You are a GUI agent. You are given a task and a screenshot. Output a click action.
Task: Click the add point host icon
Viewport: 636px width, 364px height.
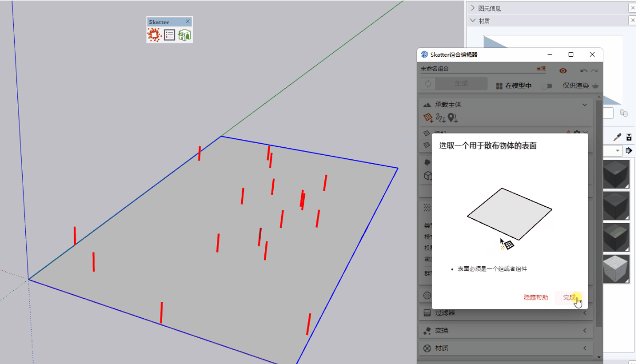453,118
